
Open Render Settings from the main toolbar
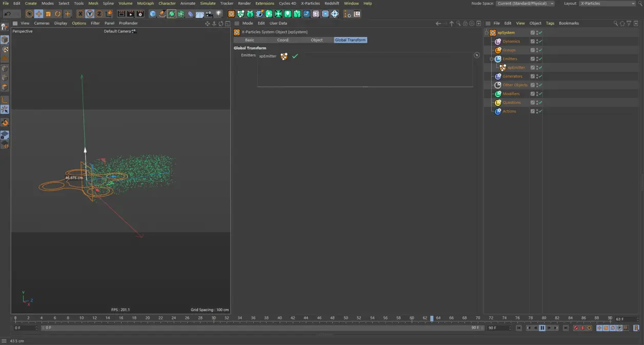coord(140,14)
